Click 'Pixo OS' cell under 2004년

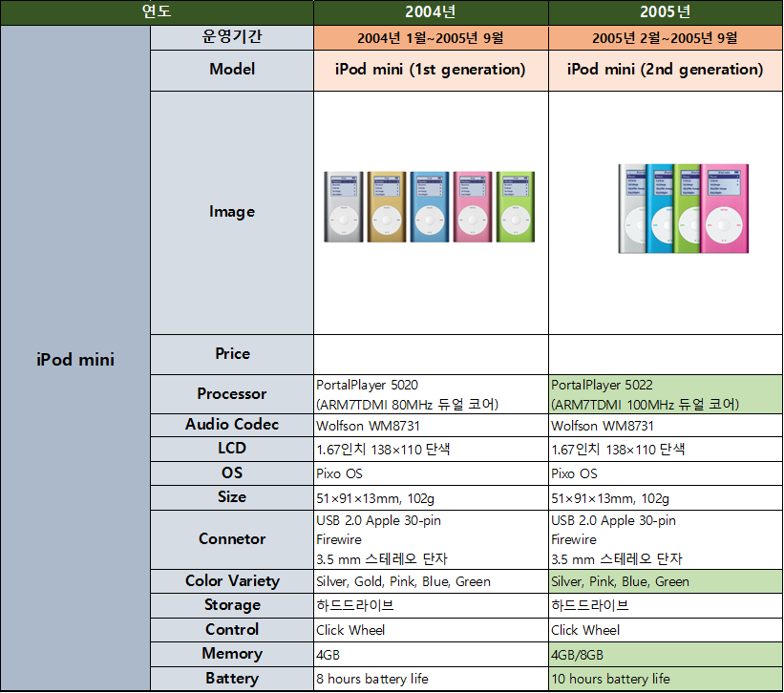pos(431,473)
